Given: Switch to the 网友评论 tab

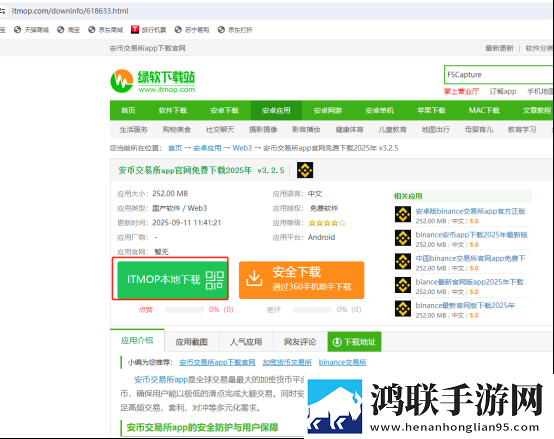Looking at the screenshot, I should click(x=300, y=342).
